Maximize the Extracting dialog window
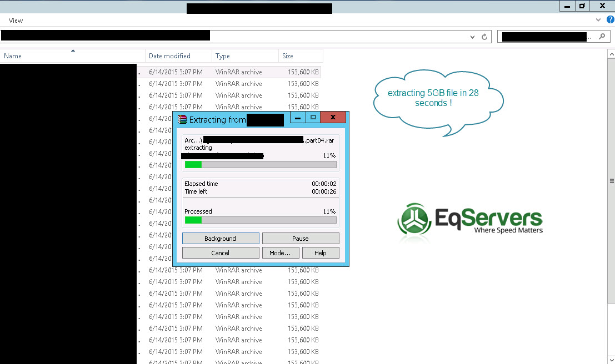 [x=313, y=117]
